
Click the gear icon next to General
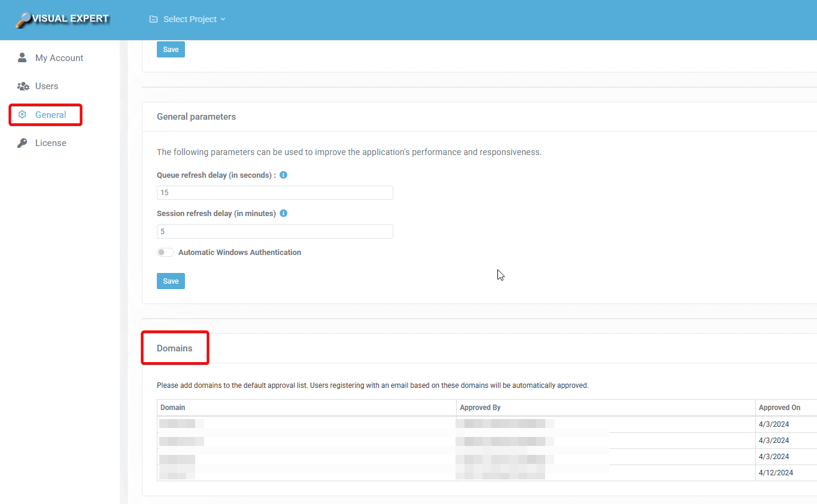23,114
